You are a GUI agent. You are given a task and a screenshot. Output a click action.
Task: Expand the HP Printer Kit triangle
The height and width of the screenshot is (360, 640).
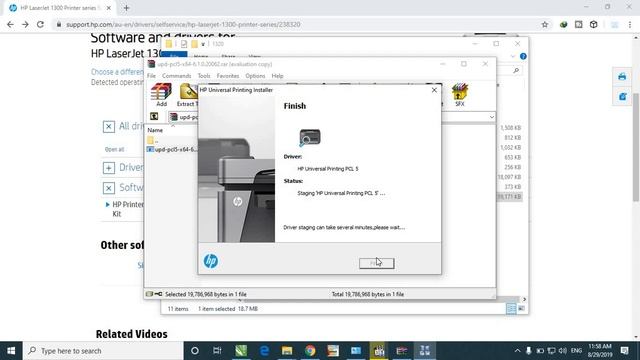click(x=107, y=204)
